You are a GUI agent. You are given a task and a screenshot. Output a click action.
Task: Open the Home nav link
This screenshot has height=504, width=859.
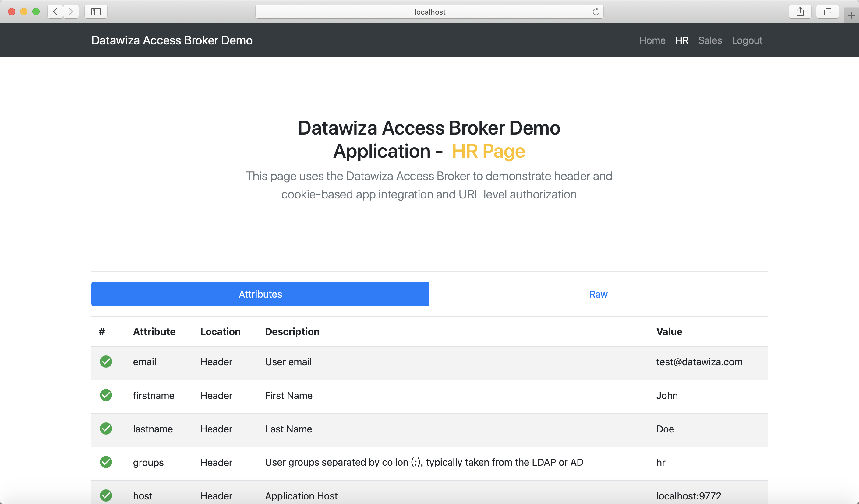point(652,40)
